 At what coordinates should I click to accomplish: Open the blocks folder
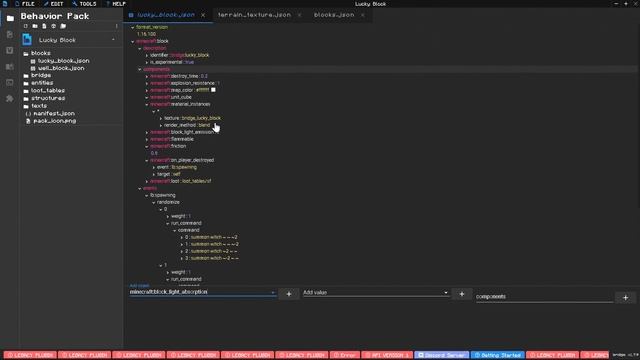click(41, 53)
